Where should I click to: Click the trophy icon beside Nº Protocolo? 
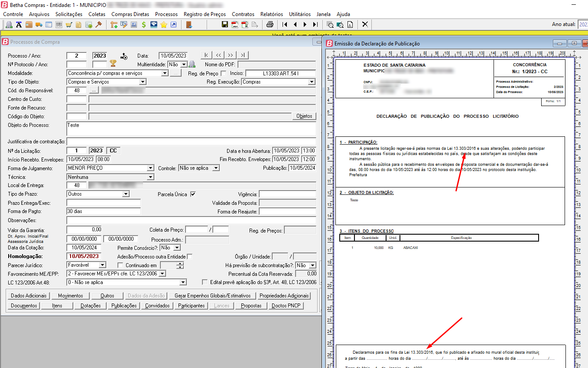pos(113,64)
